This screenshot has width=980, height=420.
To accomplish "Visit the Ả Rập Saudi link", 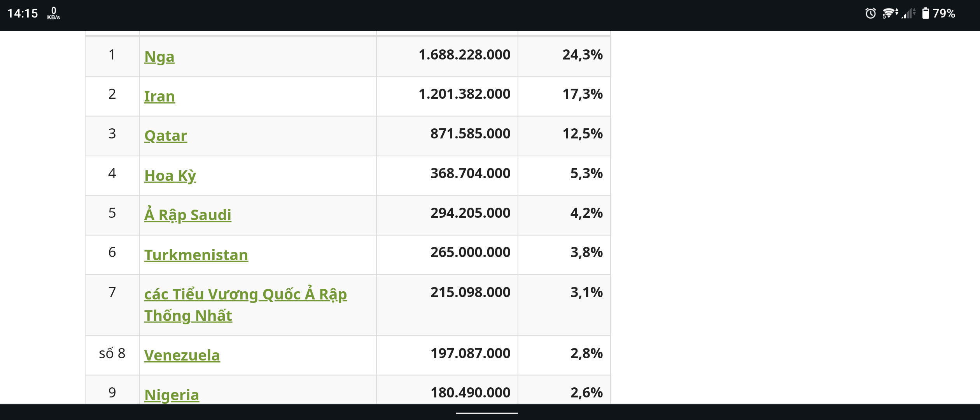I will click(x=188, y=215).
